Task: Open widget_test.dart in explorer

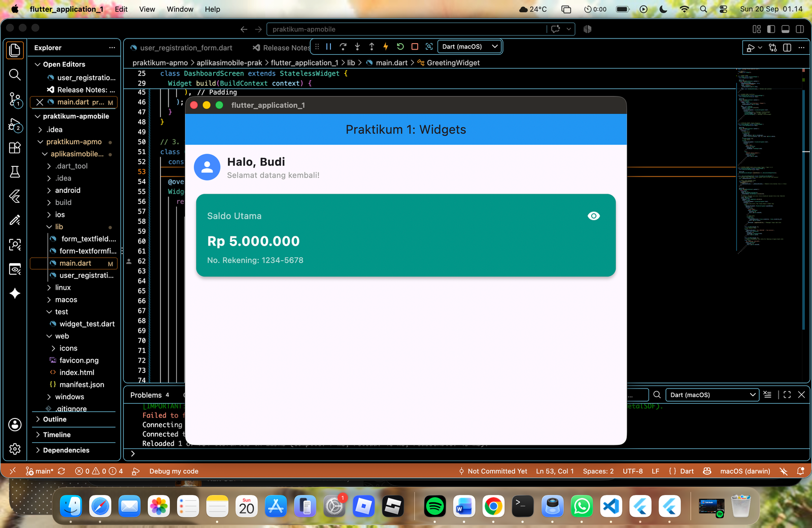Action: (87, 324)
